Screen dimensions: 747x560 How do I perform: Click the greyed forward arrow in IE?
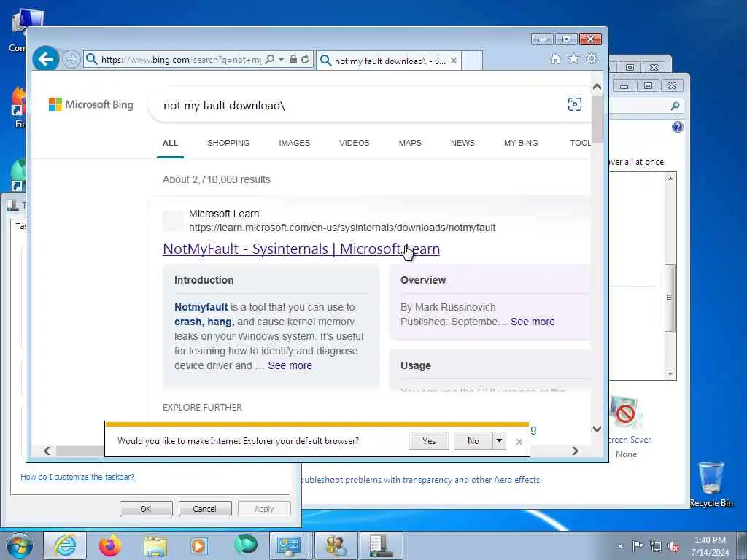pos(71,60)
